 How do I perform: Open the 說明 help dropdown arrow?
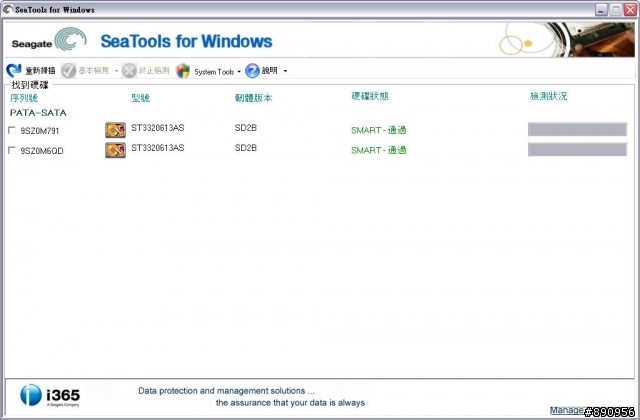[x=285, y=71]
